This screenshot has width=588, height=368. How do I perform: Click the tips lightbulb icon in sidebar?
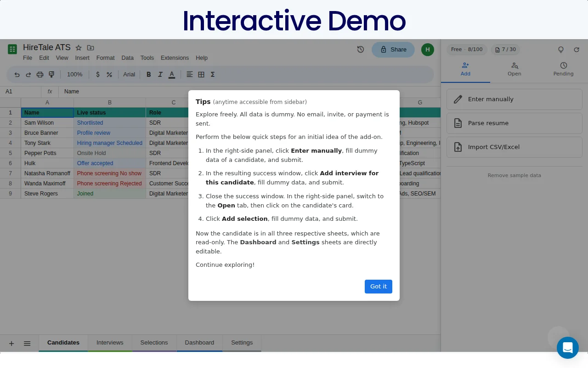tap(561, 50)
